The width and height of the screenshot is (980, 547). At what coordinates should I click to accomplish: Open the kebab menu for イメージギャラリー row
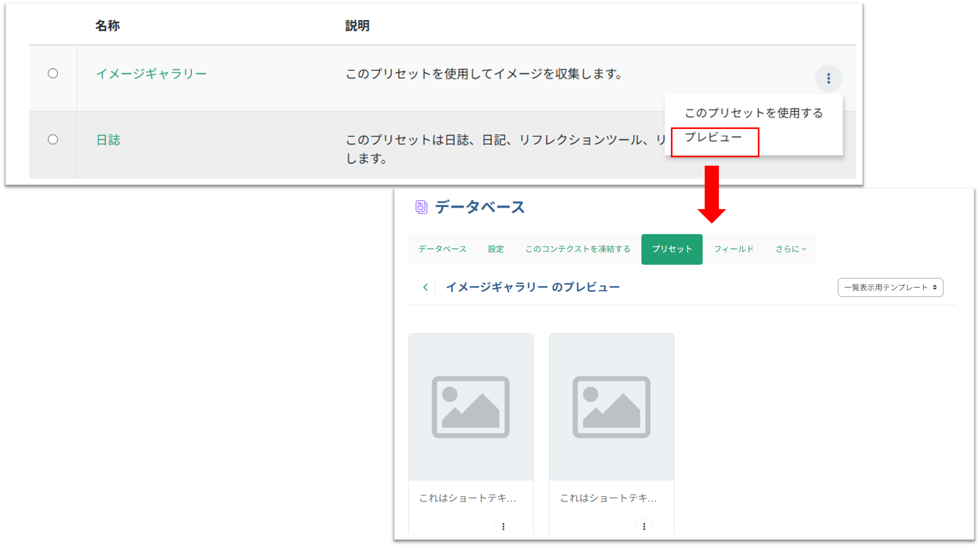coord(829,78)
